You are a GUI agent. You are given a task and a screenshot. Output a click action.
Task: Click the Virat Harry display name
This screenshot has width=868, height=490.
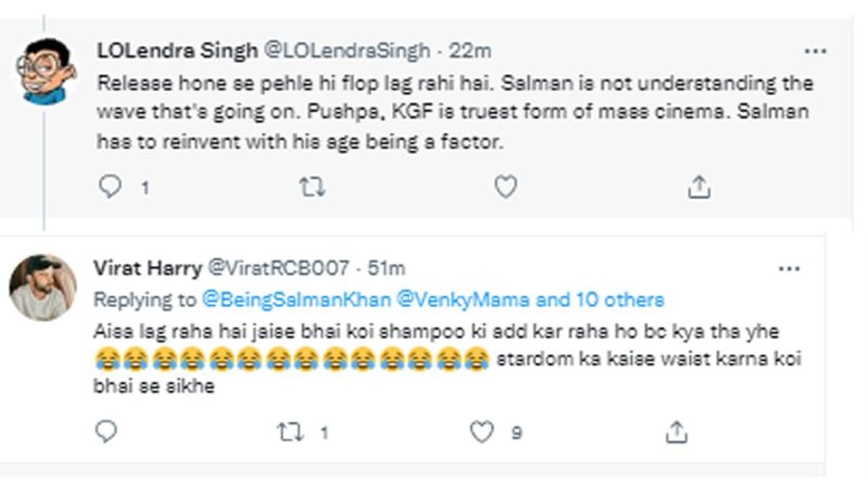(147, 268)
